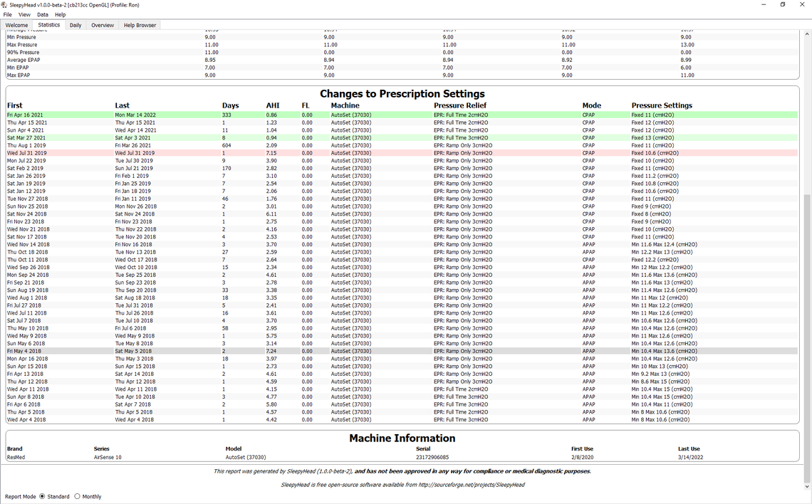Click the AHI value '0.86'
Image resolution: width=812 pixels, height=504 pixels.
click(x=271, y=115)
